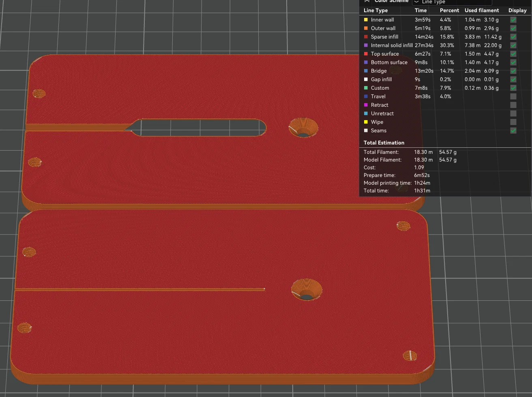Select the 'Internal solid infill' label
The height and width of the screenshot is (397, 532).
pyautogui.click(x=392, y=45)
